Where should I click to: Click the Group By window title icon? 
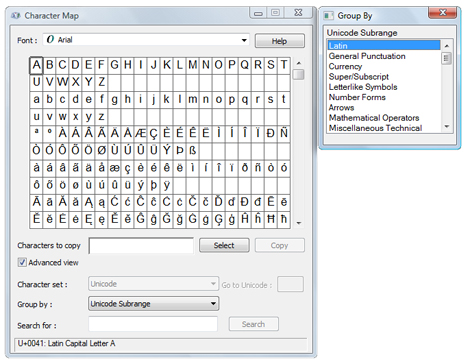tap(329, 16)
